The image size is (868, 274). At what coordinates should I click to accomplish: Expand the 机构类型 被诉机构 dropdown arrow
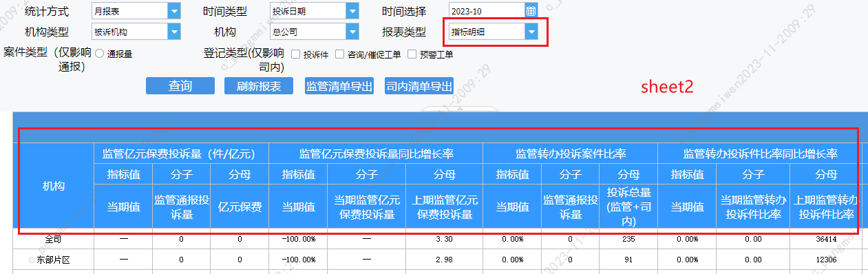(x=173, y=32)
